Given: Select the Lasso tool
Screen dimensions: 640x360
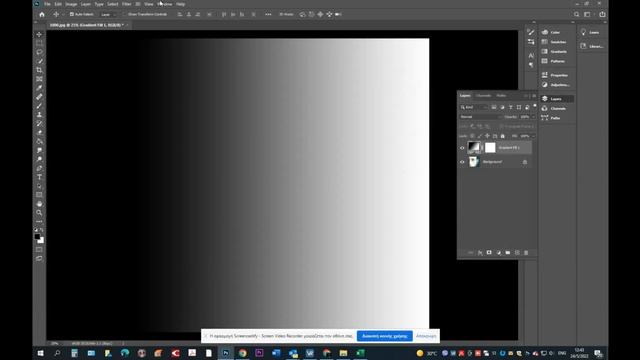Looking at the screenshot, I should [x=39, y=52].
